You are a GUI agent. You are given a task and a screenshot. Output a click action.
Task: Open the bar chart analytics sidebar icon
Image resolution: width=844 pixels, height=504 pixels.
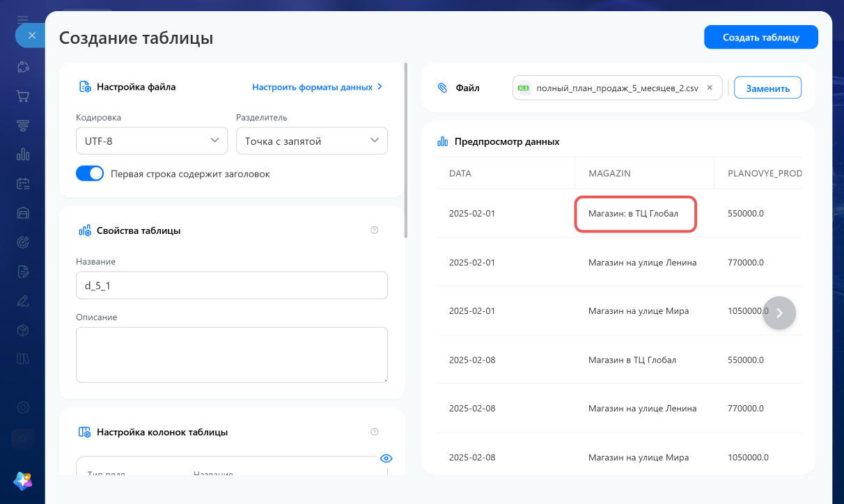[23, 155]
